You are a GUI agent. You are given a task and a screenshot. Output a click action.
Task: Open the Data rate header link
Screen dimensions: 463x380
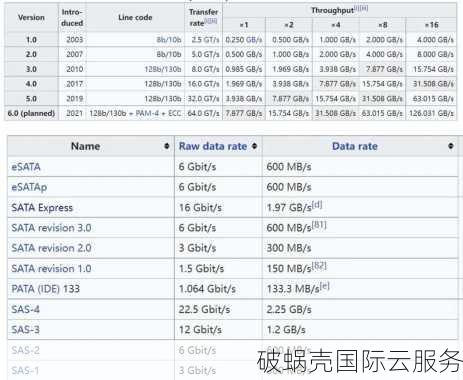pyautogui.click(x=355, y=146)
